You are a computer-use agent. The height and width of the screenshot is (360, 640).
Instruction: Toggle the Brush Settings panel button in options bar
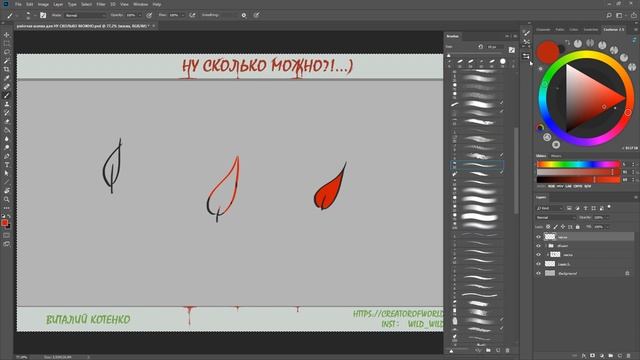coord(43,15)
